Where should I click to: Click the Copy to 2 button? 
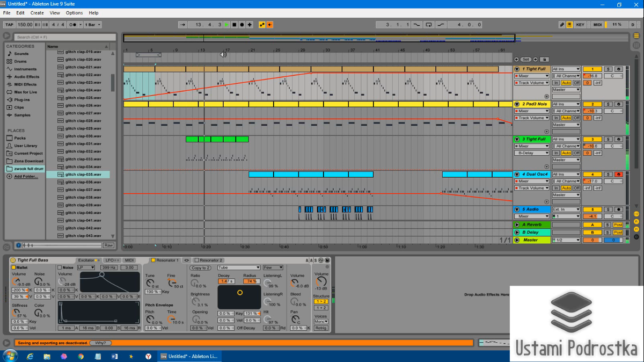pos(200,267)
